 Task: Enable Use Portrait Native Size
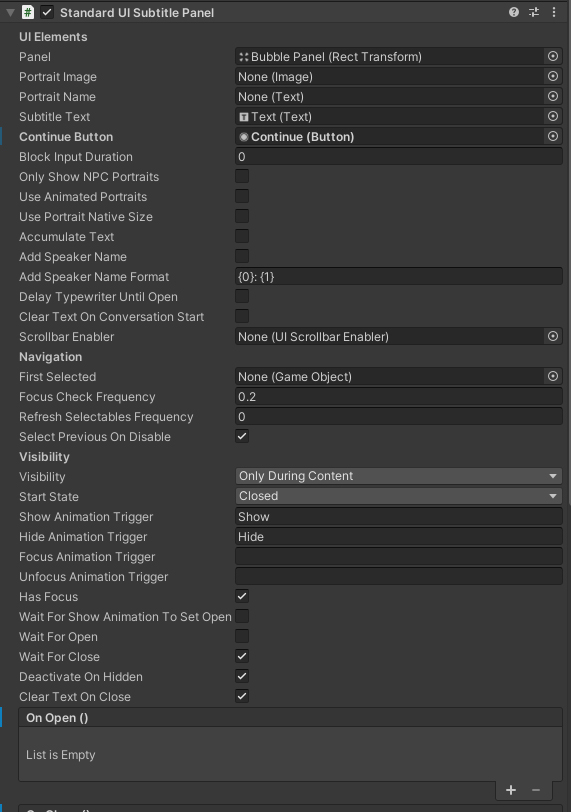pos(242,216)
